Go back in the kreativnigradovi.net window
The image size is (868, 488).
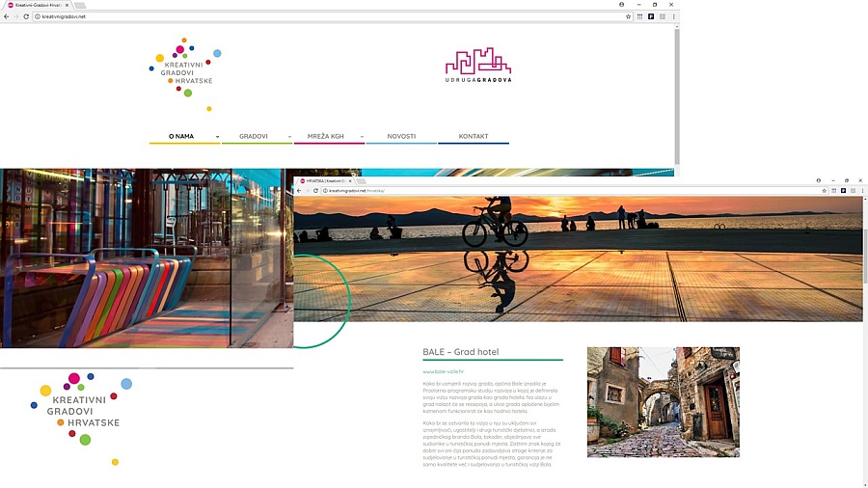(x=6, y=16)
